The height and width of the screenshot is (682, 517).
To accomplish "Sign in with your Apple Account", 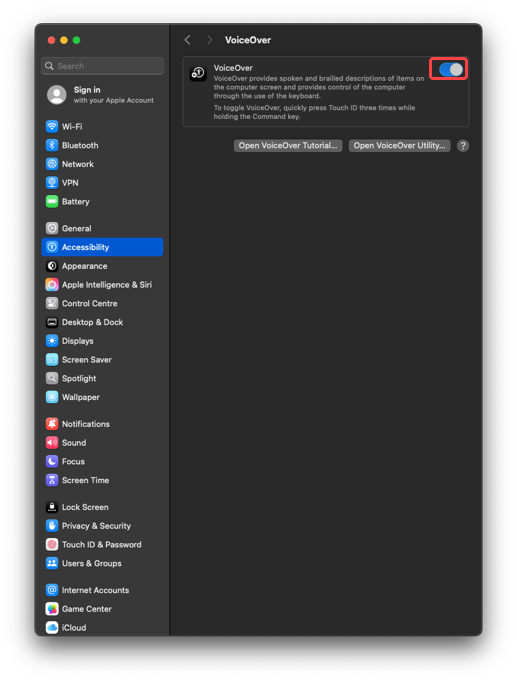I will coord(102,94).
